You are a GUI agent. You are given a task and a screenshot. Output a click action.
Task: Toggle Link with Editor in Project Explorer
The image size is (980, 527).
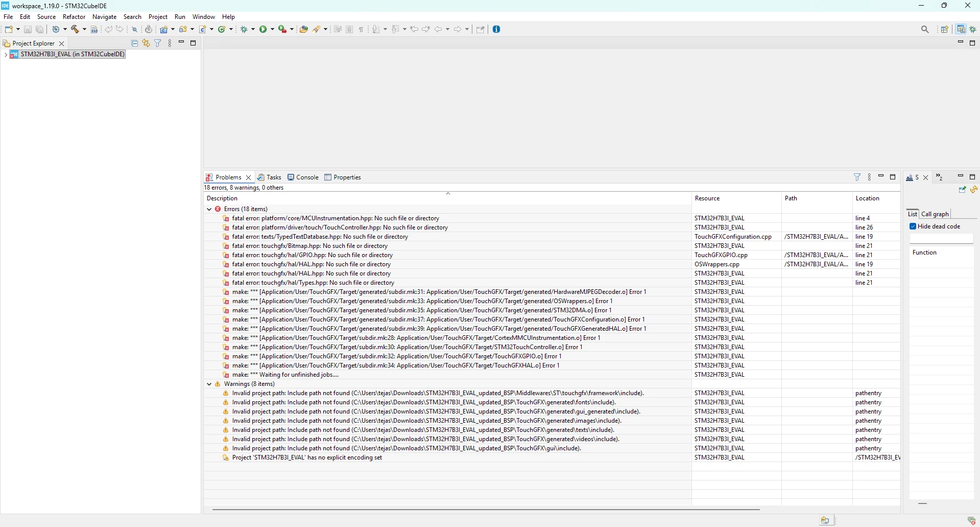point(146,43)
